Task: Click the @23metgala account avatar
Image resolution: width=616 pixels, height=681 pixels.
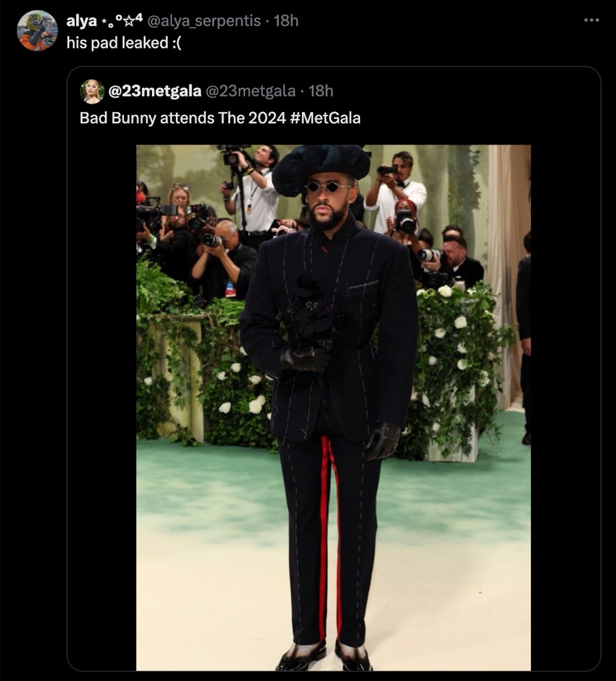Action: pos(92,91)
